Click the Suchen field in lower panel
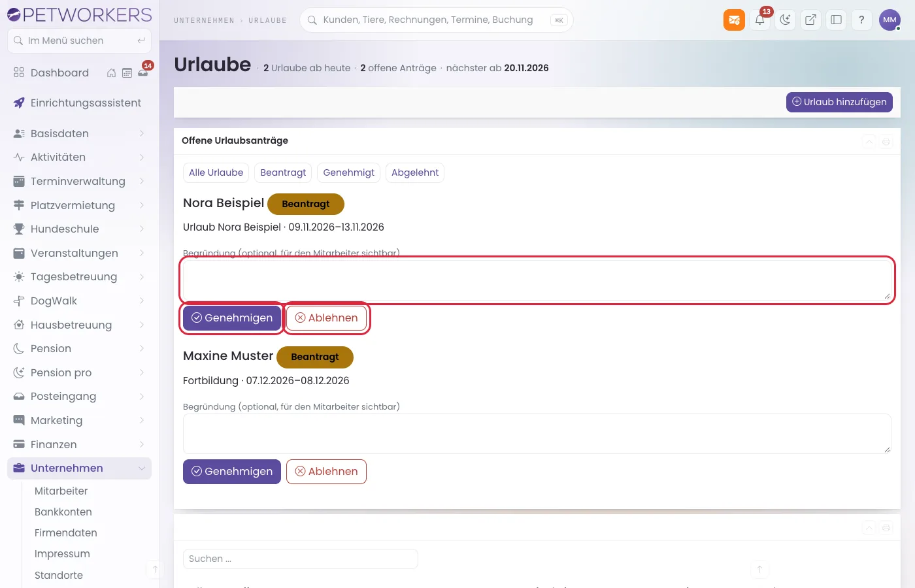The image size is (915, 588). coord(301,559)
